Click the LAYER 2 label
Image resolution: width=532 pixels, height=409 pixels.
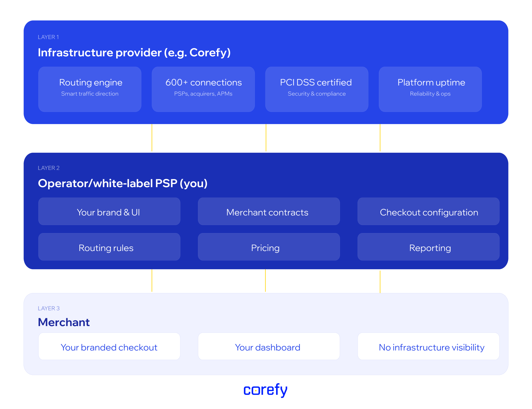tap(49, 168)
